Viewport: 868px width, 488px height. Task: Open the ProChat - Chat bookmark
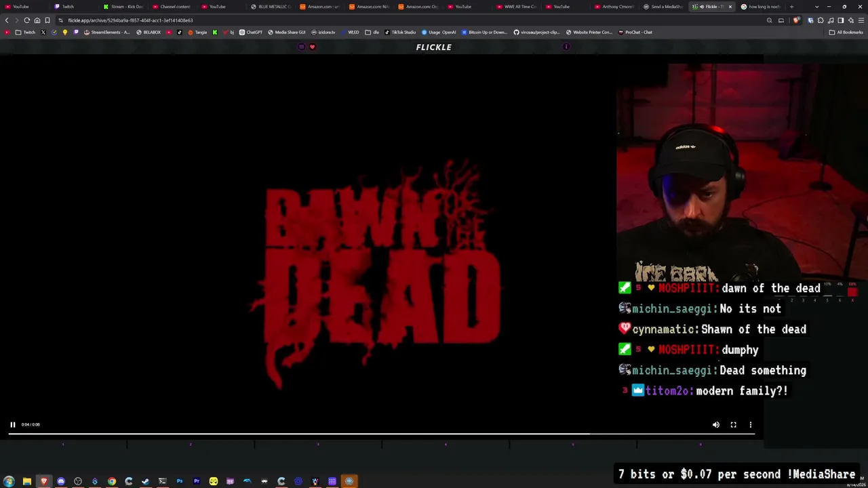tap(635, 32)
